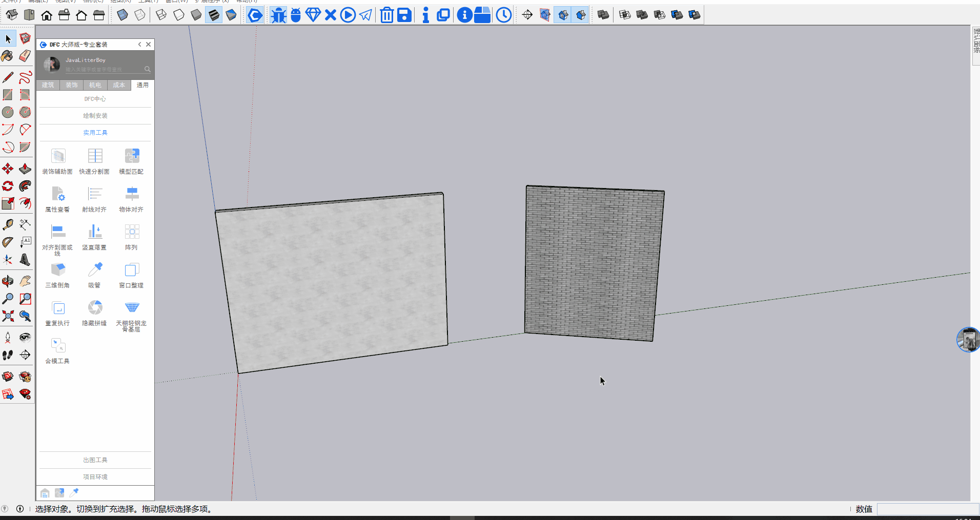The width and height of the screenshot is (980, 520).
Task: Expand the DFC中心 section
Action: click(x=95, y=99)
